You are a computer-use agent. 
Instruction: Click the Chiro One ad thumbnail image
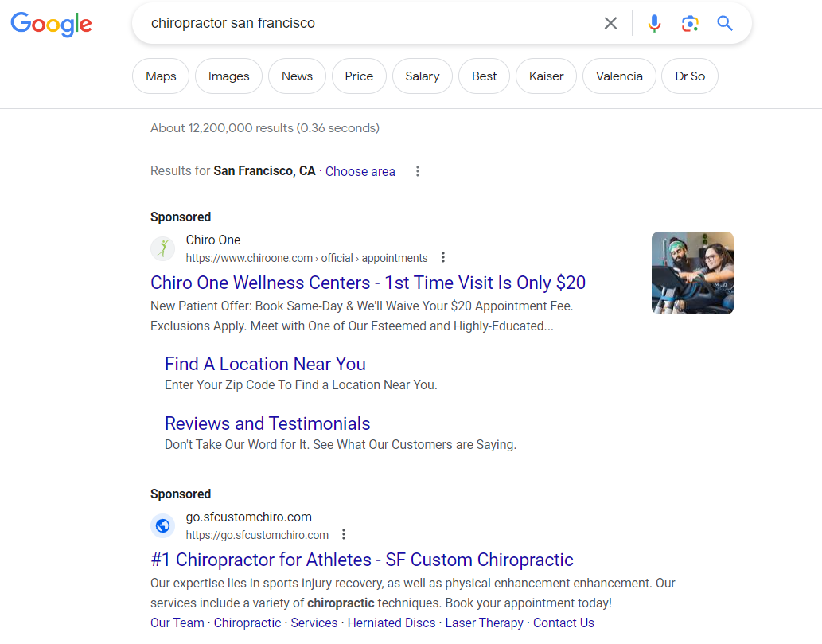pos(692,273)
